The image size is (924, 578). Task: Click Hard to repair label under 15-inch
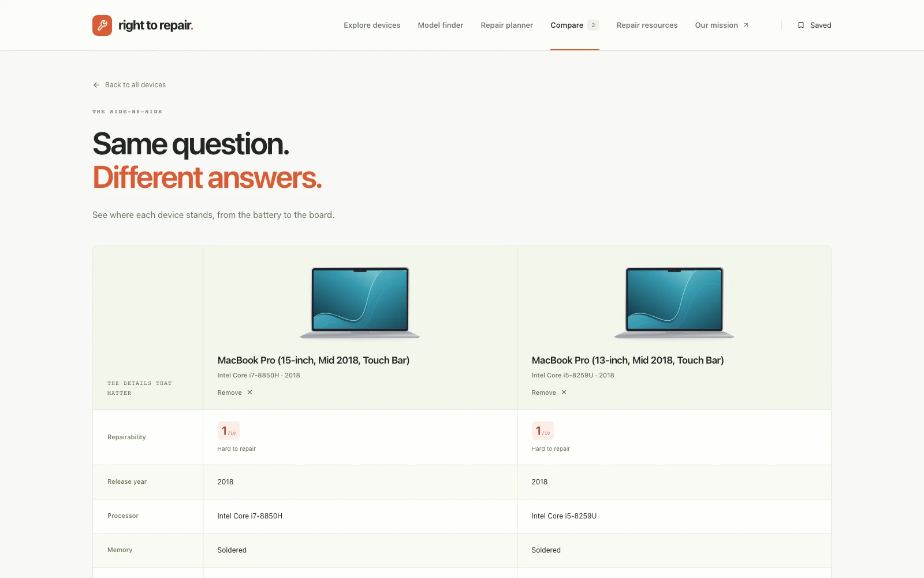pos(237,449)
